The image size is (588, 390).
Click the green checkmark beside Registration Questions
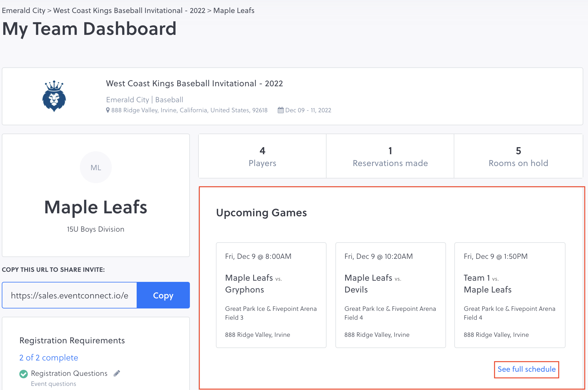(24, 374)
